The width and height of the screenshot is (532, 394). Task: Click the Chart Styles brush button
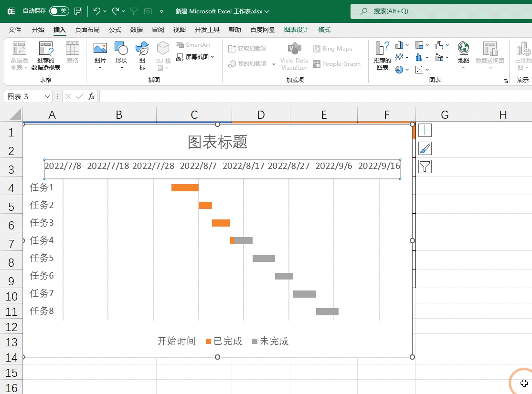(425, 149)
